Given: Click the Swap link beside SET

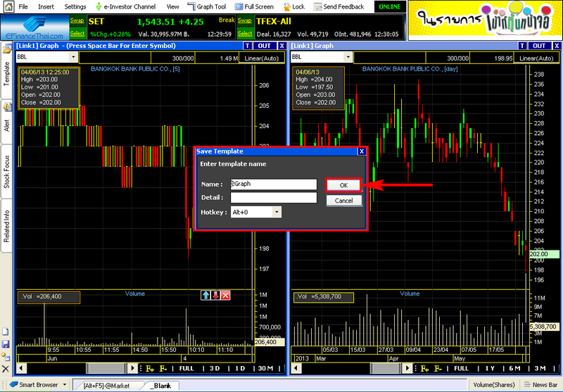Looking at the screenshot, I should (x=77, y=21).
